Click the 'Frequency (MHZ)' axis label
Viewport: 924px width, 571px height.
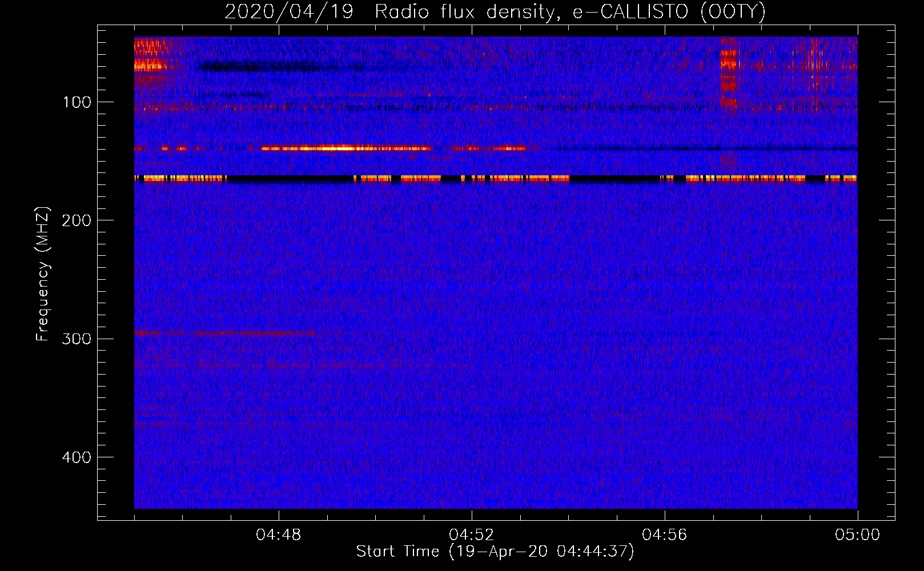[43, 274]
